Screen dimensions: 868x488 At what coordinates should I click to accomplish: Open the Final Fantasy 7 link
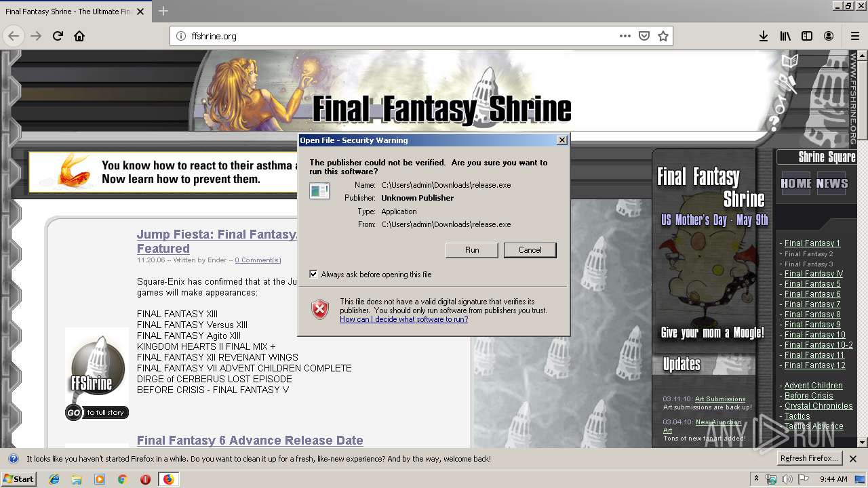coord(812,304)
